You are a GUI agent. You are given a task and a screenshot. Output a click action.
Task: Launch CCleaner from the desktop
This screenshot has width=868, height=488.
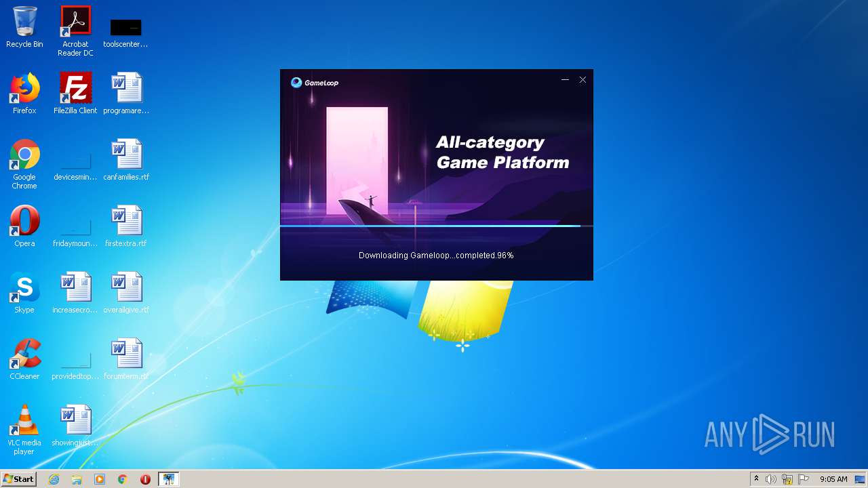pos(24,359)
